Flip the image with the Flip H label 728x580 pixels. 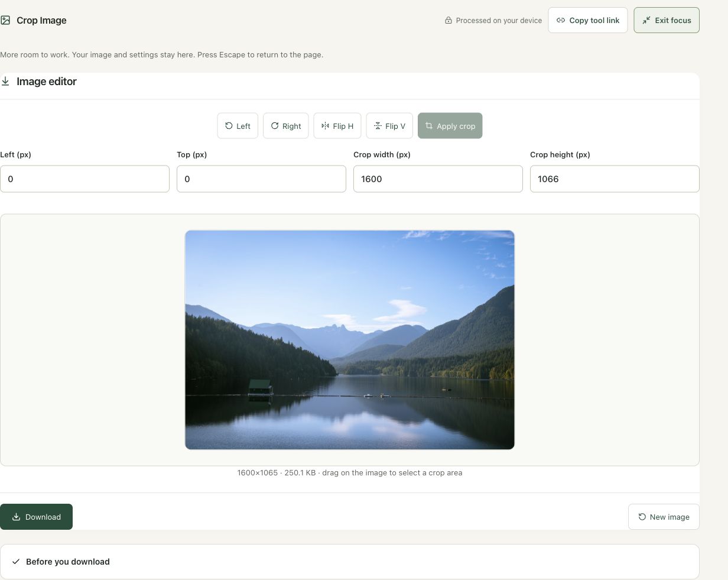343,126
